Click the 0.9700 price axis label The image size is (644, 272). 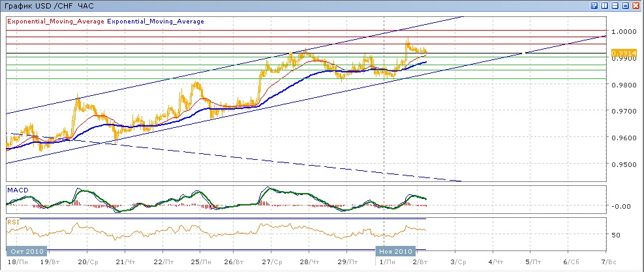624,112
